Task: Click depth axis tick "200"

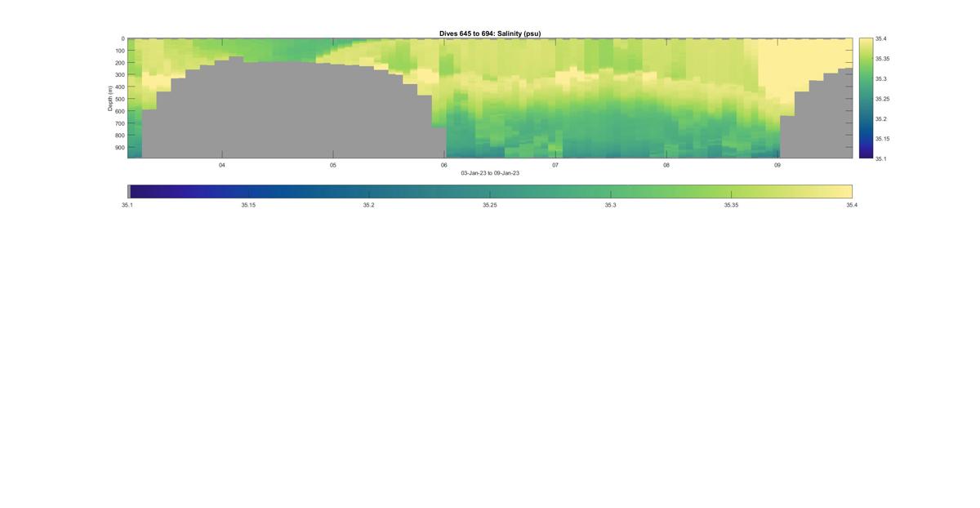Action: pyautogui.click(x=119, y=63)
